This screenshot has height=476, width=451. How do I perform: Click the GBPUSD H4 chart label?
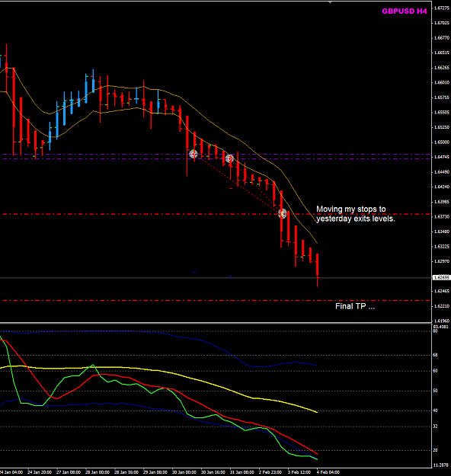[405, 11]
